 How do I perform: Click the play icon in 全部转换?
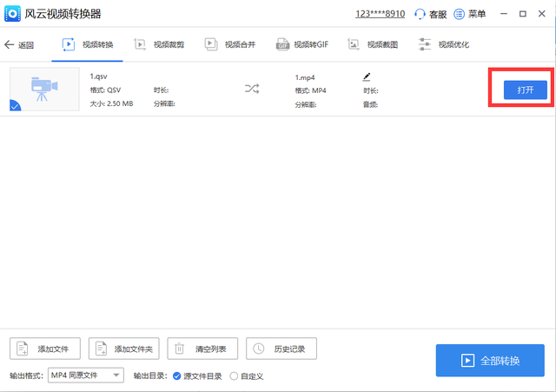pos(467,361)
